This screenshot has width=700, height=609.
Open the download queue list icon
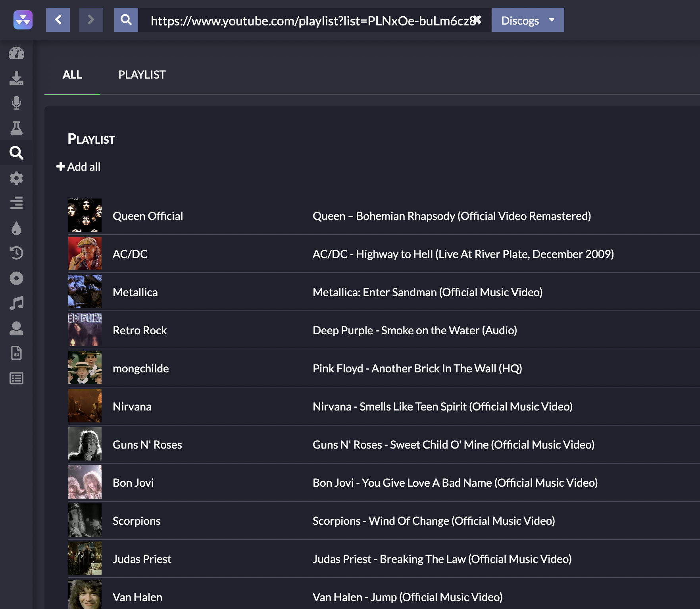pos(16,203)
